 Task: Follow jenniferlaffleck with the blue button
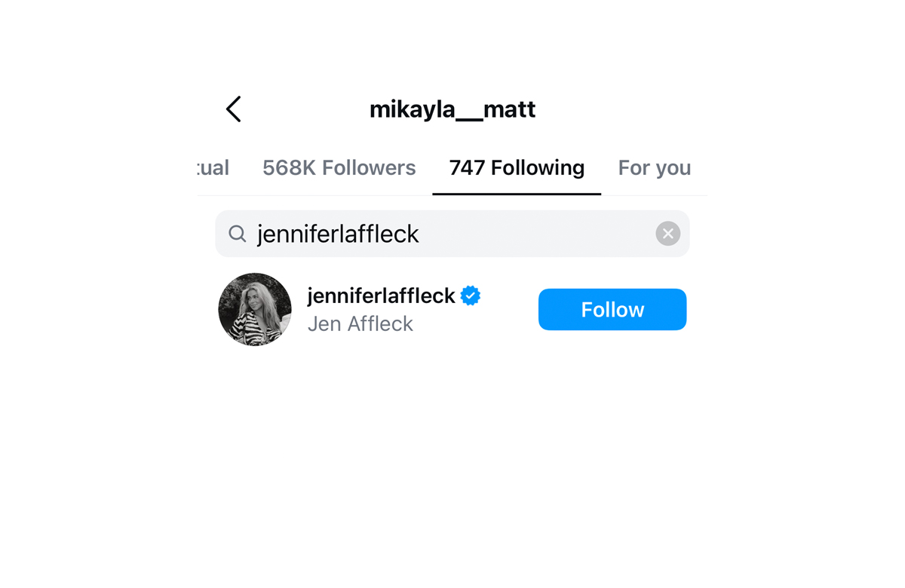612,309
